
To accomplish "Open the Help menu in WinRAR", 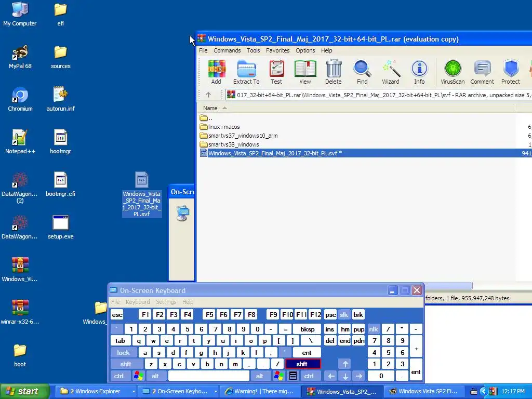I will 326,50.
